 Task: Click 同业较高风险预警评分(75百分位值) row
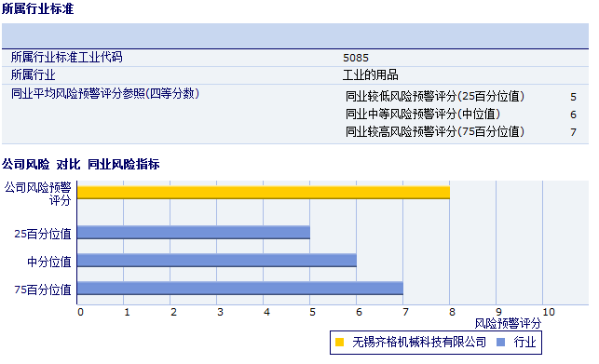[x=461, y=132]
